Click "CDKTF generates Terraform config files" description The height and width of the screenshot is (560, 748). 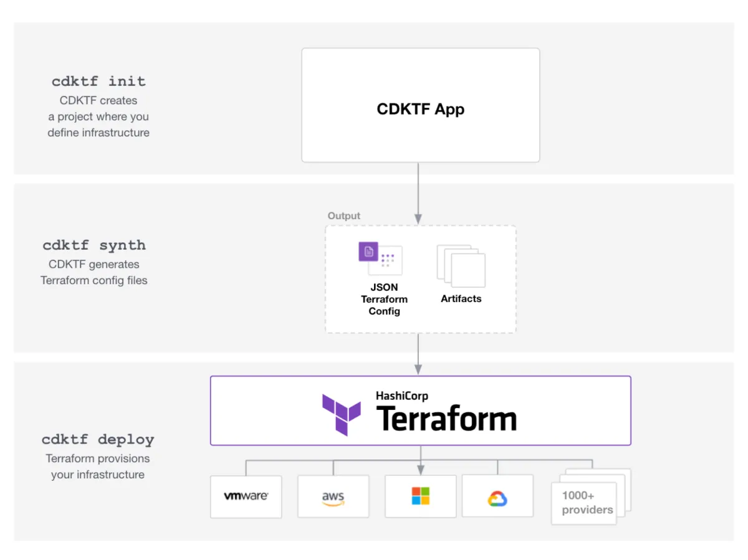pos(94,272)
